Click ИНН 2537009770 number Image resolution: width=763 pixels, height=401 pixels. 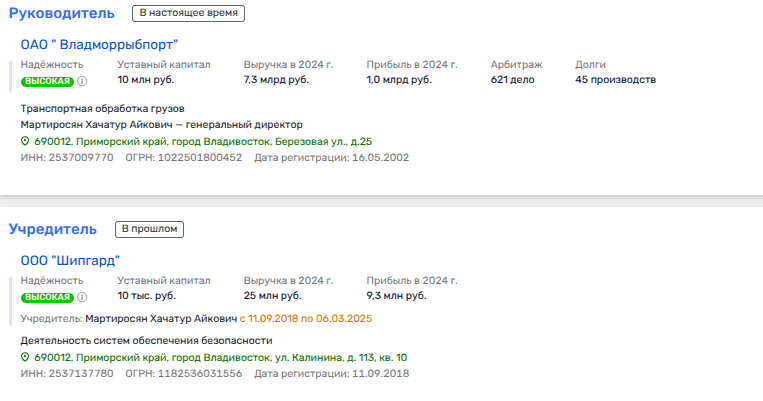coord(79,158)
